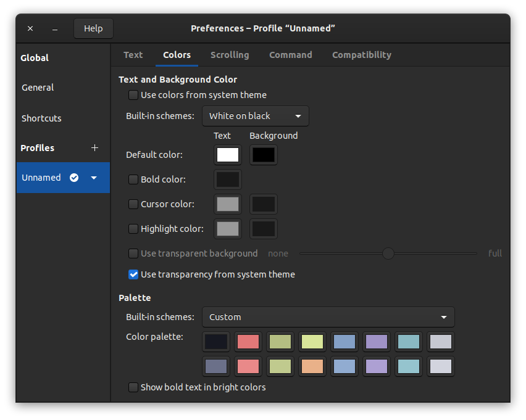
Task: Select General in the sidebar
Action: click(37, 87)
